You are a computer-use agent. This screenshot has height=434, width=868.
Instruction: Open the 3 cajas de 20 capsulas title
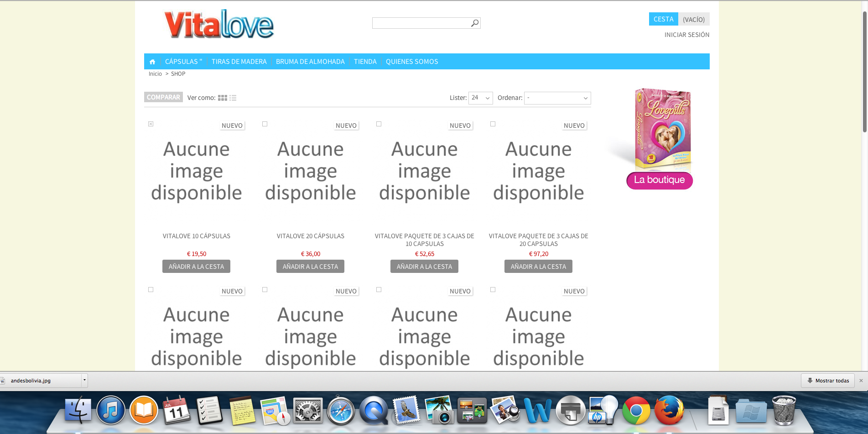click(x=539, y=240)
